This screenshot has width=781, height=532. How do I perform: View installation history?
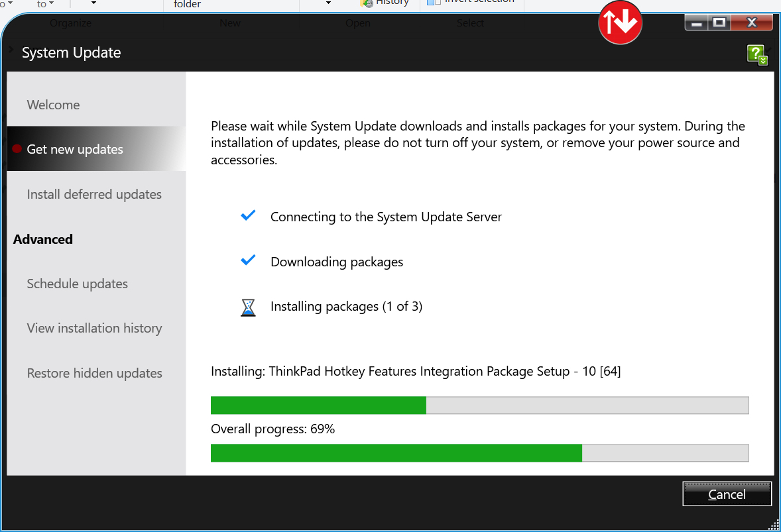click(x=94, y=328)
